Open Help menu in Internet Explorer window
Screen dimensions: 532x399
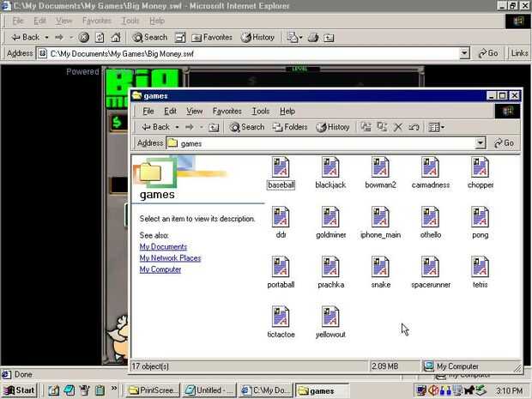click(x=157, y=21)
